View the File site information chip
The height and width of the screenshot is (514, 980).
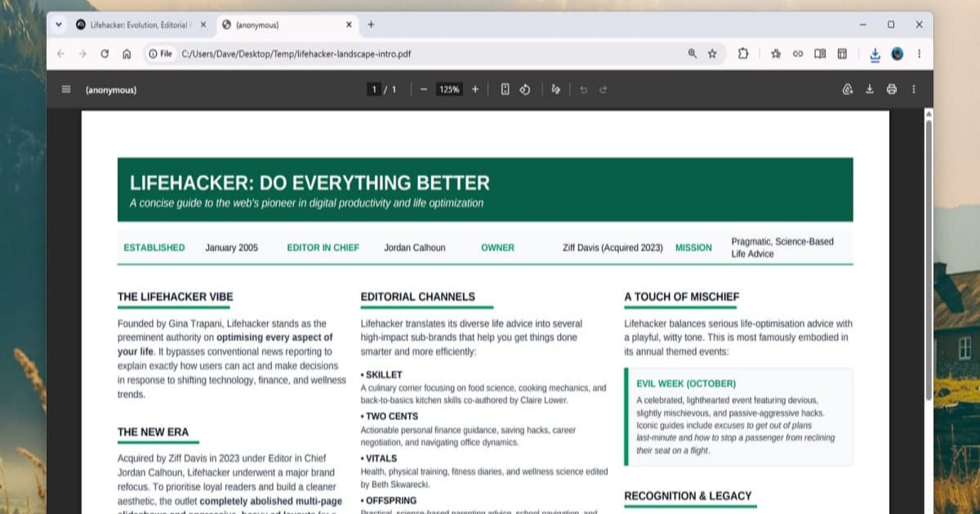160,54
